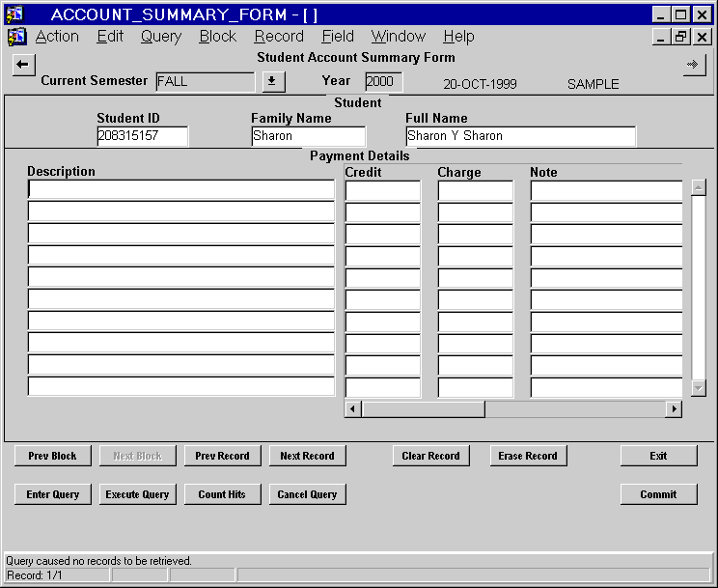Viewport: 718px width, 588px height.
Task: Open the Record menu
Action: tap(279, 36)
